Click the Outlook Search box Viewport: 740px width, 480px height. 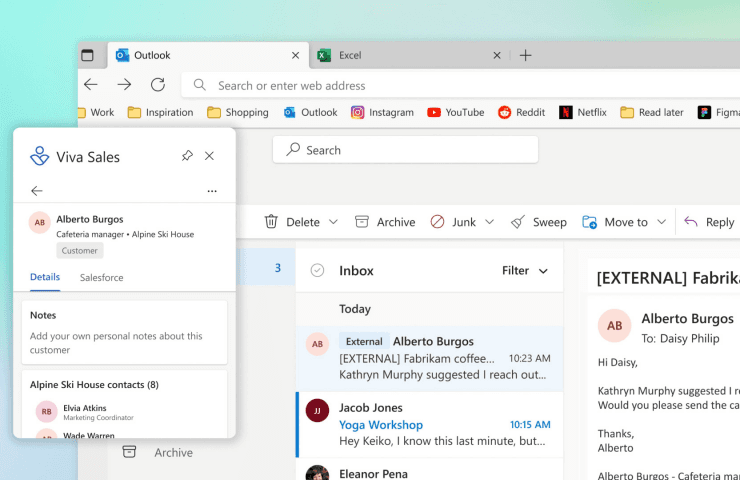405,150
